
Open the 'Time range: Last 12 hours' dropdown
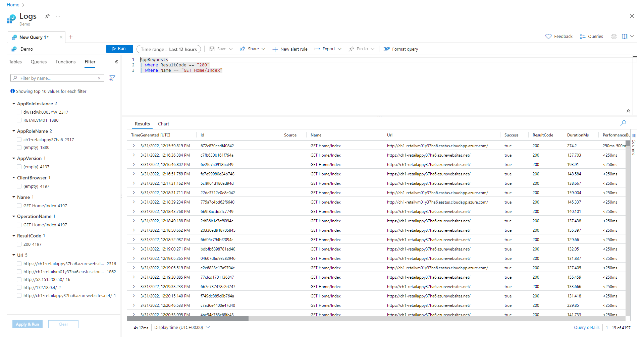(168, 49)
